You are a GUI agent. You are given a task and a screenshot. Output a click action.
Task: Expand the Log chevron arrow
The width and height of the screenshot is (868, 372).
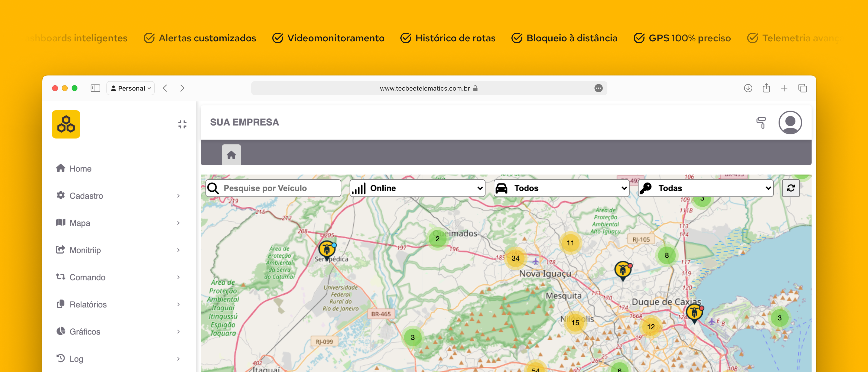coord(178,359)
